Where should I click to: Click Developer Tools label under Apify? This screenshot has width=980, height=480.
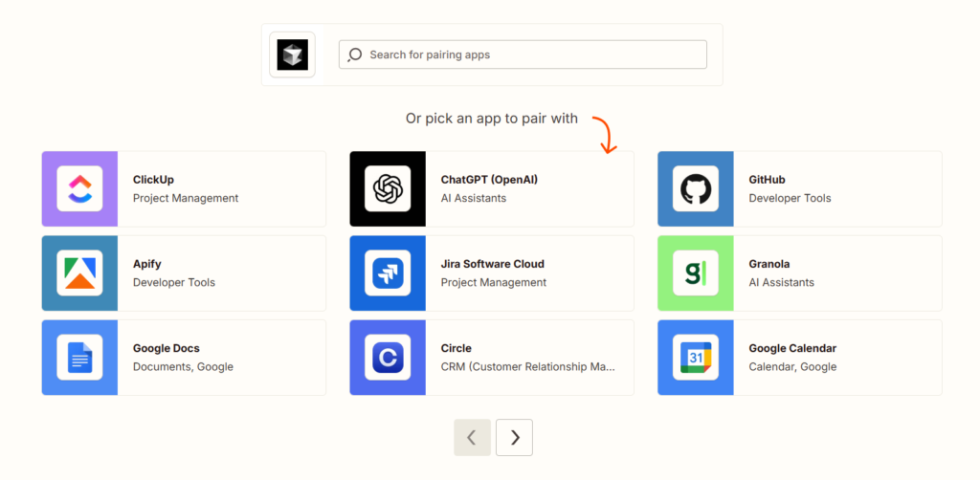click(x=174, y=283)
